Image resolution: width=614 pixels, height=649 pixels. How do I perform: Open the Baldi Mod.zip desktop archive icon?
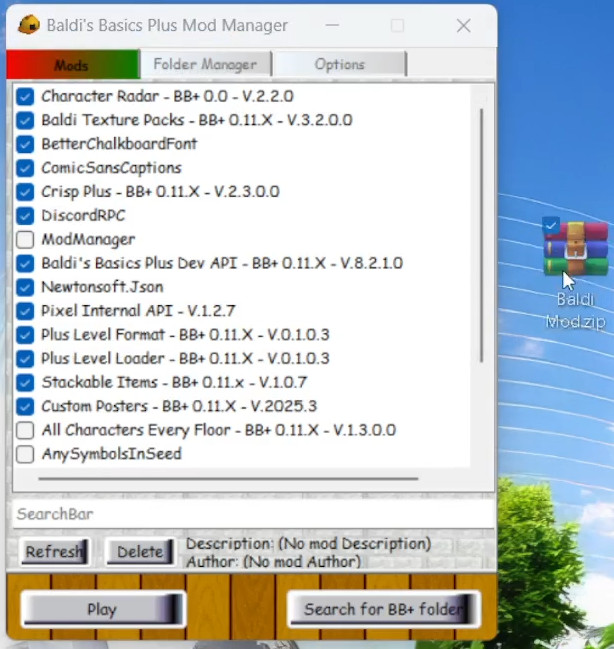575,250
